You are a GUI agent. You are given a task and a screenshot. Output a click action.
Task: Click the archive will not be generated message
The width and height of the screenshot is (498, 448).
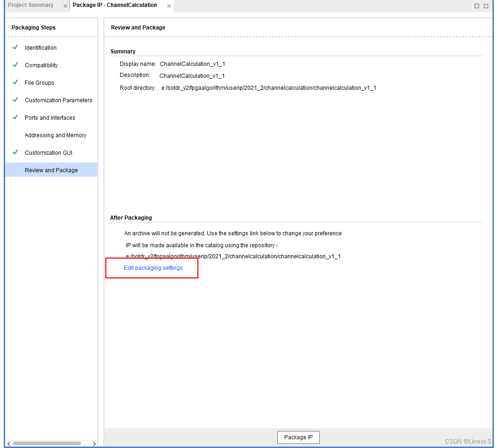(233, 233)
